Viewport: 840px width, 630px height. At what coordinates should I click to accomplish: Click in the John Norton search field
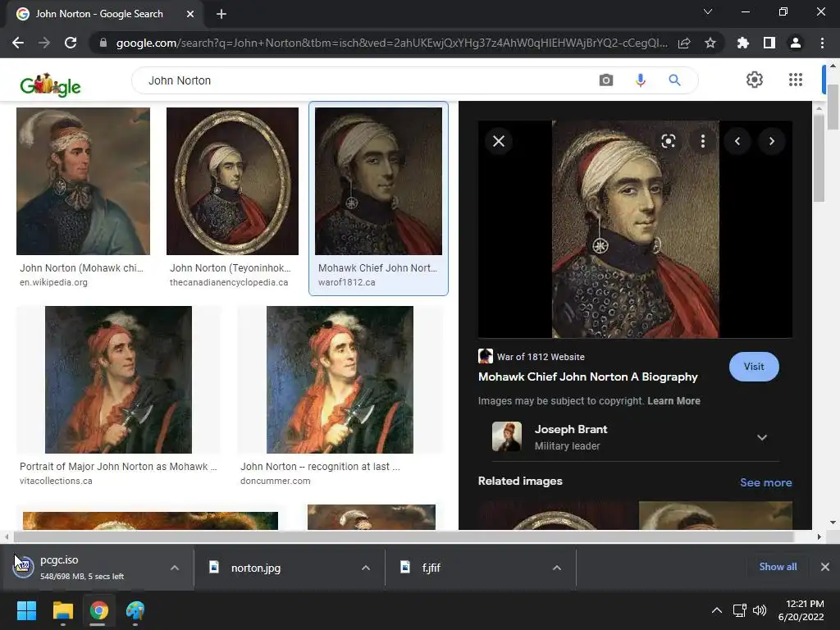[364, 80]
